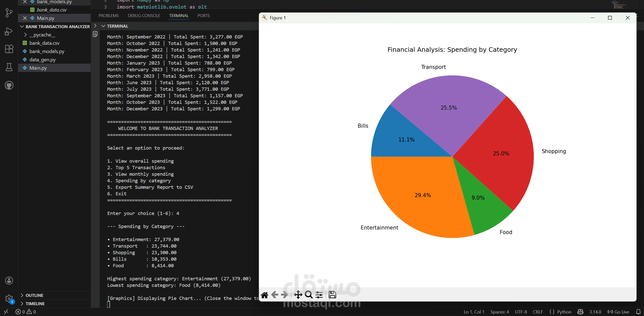Click the Save figure floppy disk icon
This screenshot has height=316, width=644.
[332, 295]
